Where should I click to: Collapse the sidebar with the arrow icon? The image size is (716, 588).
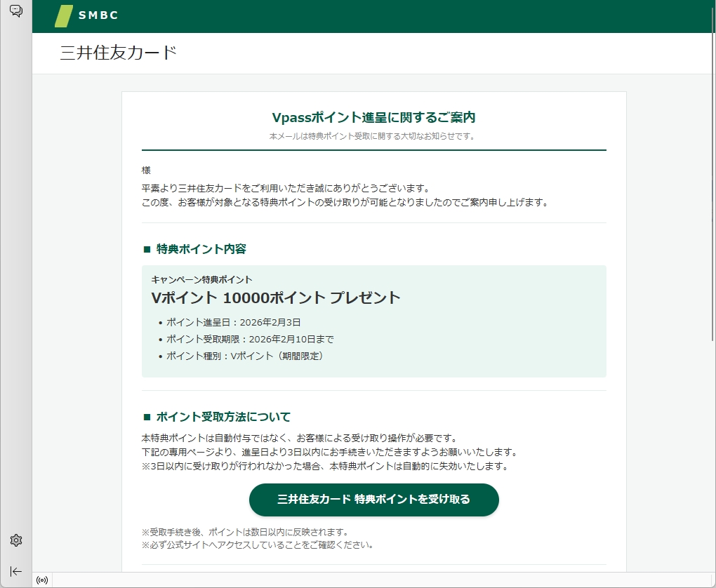(x=16, y=571)
